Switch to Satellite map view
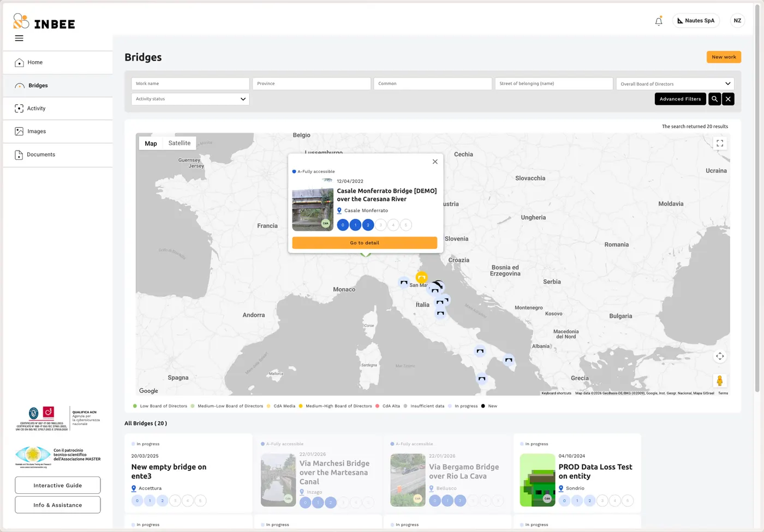The height and width of the screenshot is (532, 764). [x=180, y=143]
